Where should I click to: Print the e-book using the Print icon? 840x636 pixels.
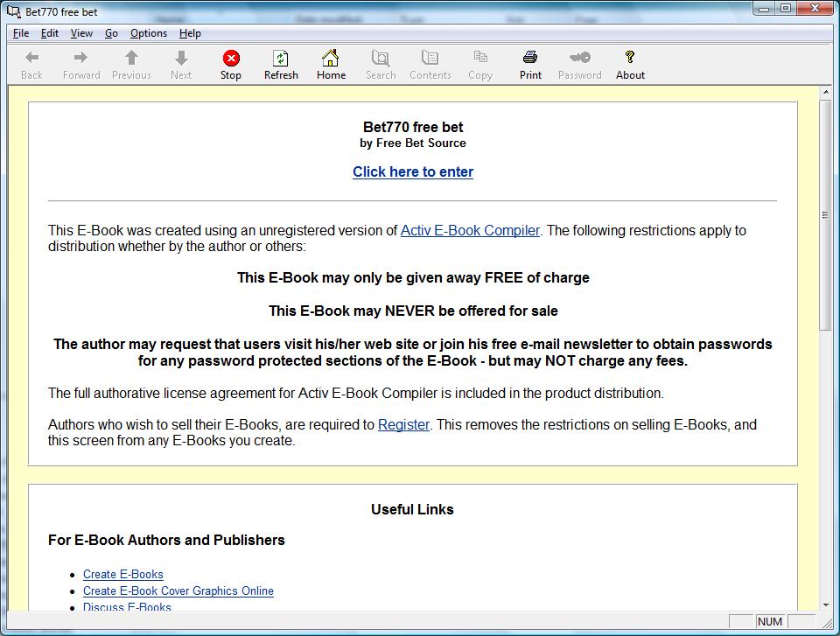click(x=530, y=57)
